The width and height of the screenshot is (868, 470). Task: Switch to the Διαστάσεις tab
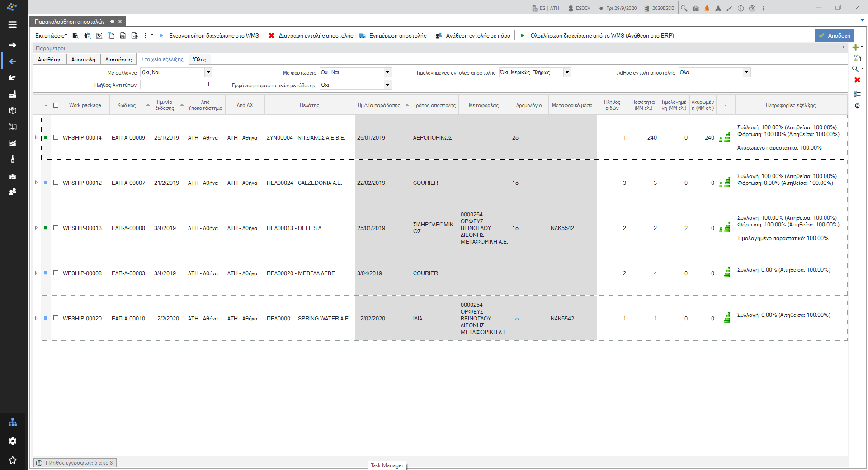[118, 60]
